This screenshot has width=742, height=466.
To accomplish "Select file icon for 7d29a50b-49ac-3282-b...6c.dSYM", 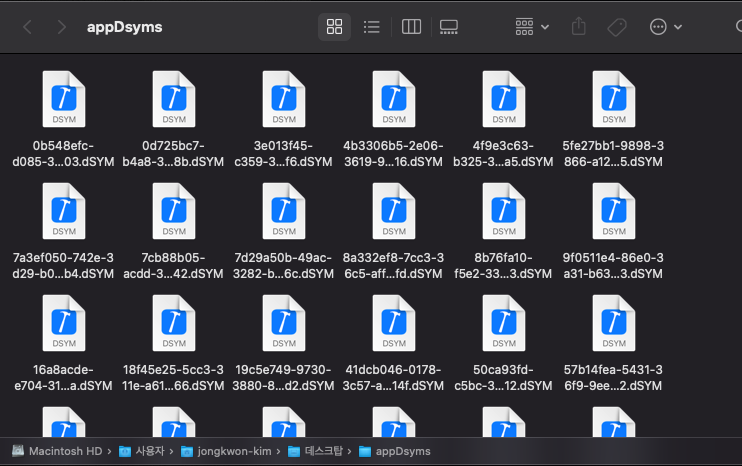I will [284, 211].
